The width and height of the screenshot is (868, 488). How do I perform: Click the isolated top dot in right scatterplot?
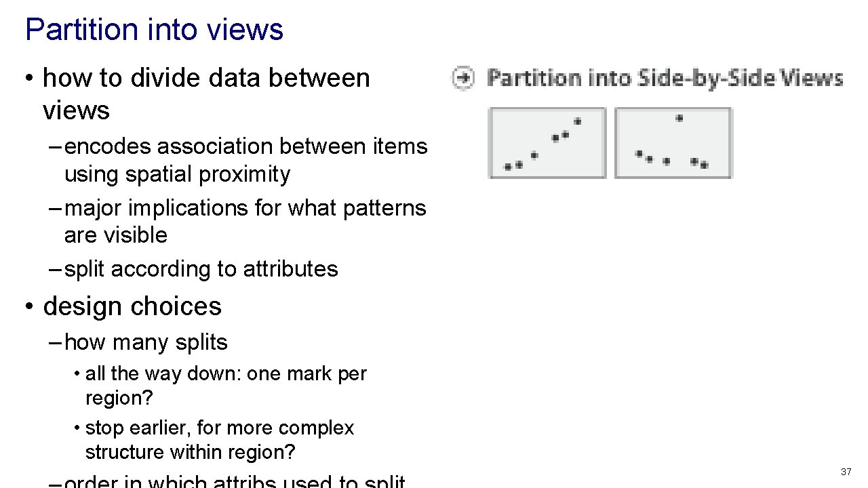click(679, 118)
